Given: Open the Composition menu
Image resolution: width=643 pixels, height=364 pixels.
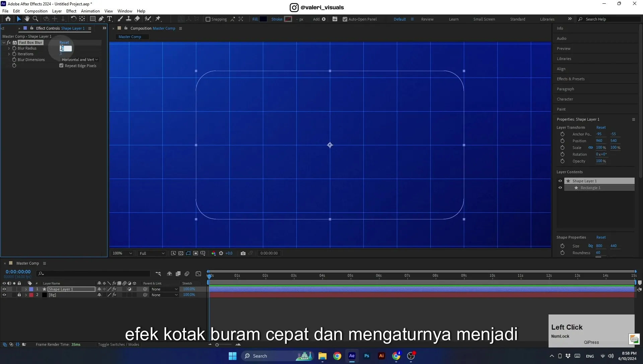Looking at the screenshot, I should [x=36, y=11].
